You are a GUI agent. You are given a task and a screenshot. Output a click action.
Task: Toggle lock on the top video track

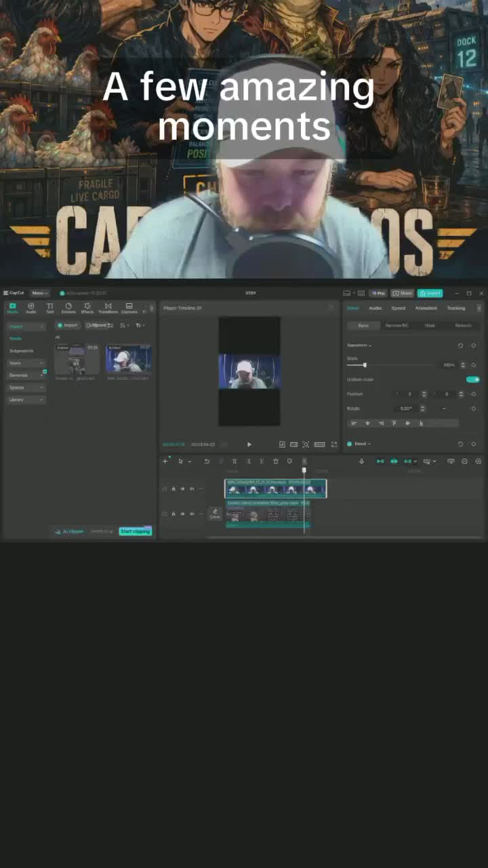pyautogui.click(x=174, y=488)
